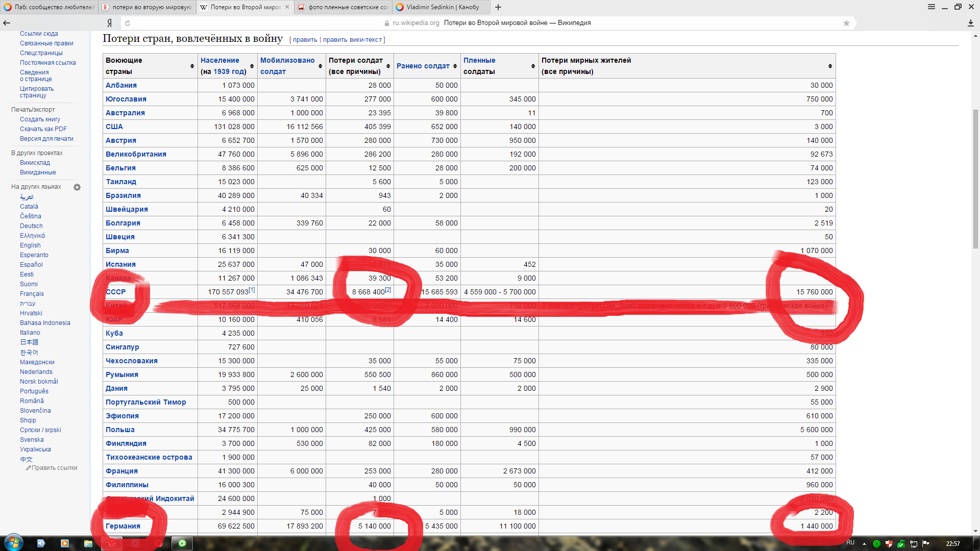Screen dimensions: 980x551
Task: Close the Wikipedia 'Потери во Второй миро…' tab
Action: point(287,7)
